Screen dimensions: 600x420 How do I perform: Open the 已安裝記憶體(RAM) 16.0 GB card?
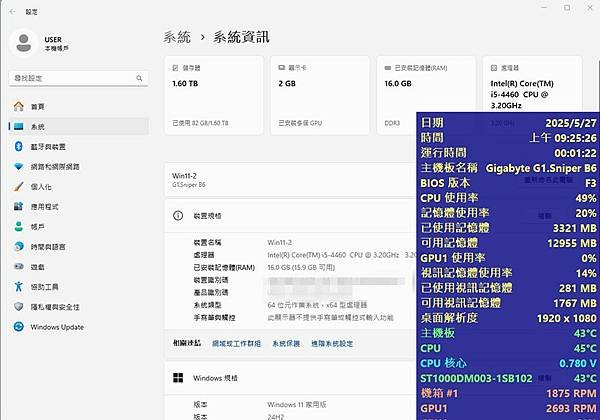(426, 95)
